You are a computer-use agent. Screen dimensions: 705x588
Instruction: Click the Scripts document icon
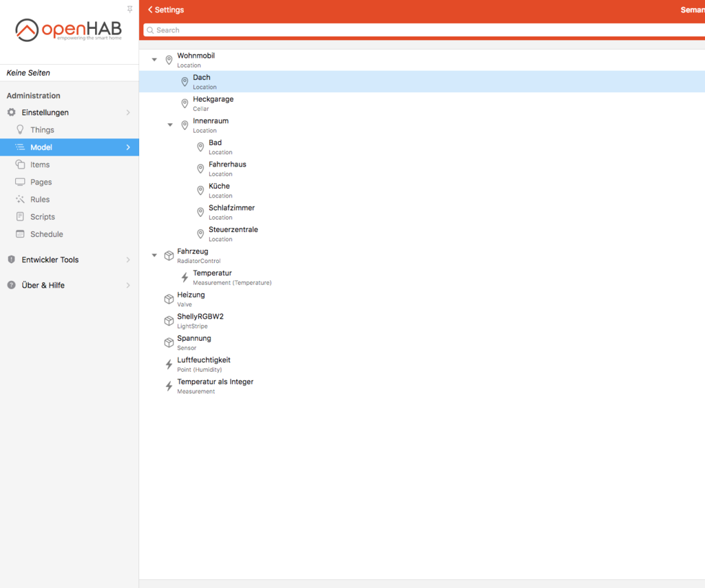[20, 216]
